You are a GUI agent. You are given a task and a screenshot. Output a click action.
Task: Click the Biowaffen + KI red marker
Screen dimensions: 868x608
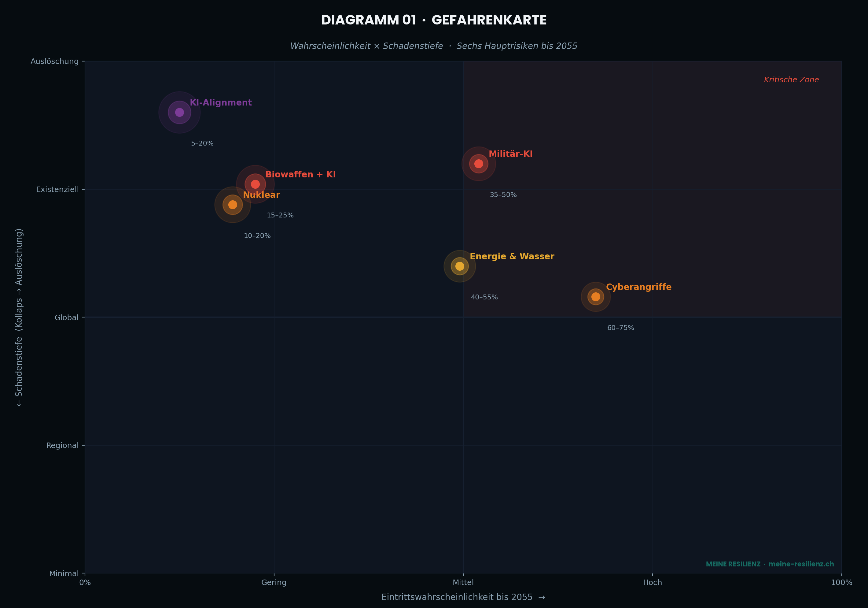255,184
